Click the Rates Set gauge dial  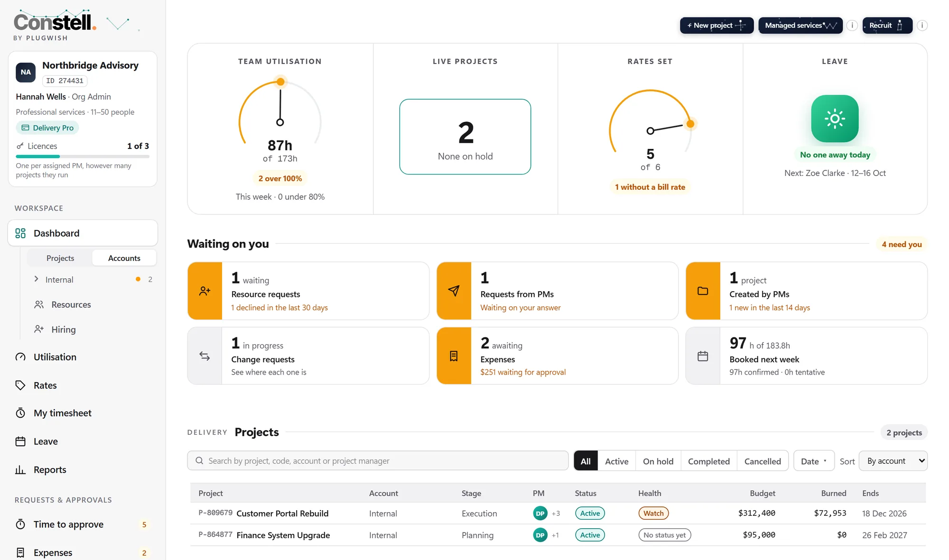coord(650,121)
